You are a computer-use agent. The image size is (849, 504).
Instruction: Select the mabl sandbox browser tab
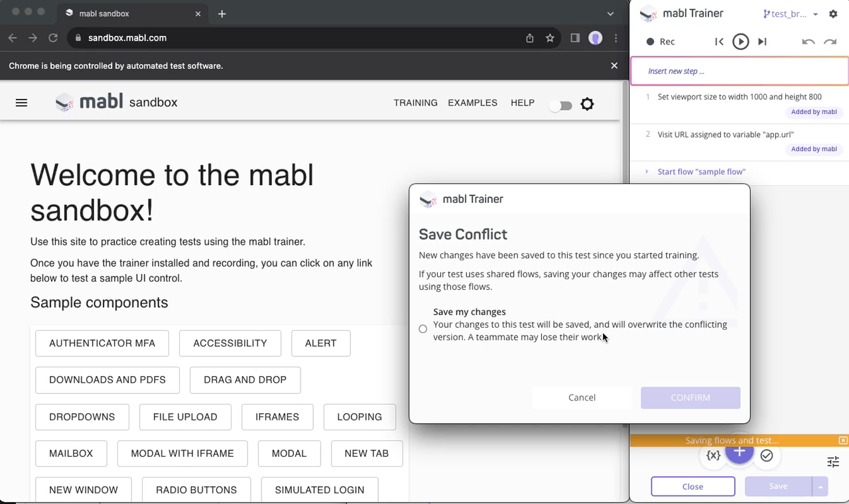point(133,13)
